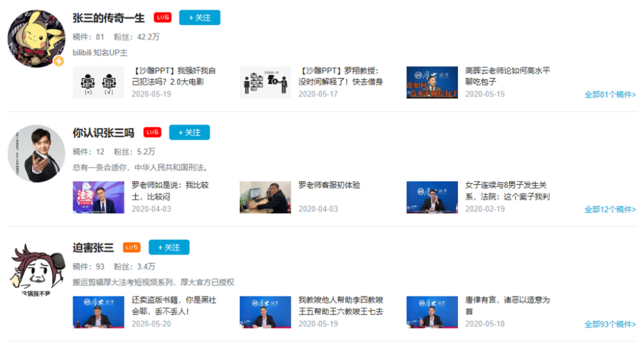Click LV6 badge beside 你认识张三吗
Viewport: 644px width, 344px height.
click(x=152, y=132)
